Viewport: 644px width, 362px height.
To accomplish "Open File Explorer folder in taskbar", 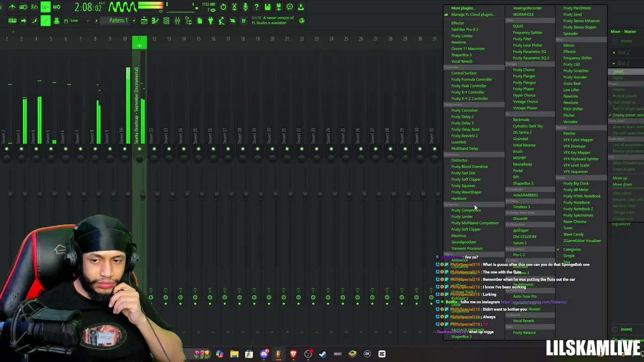I will [x=234, y=354].
